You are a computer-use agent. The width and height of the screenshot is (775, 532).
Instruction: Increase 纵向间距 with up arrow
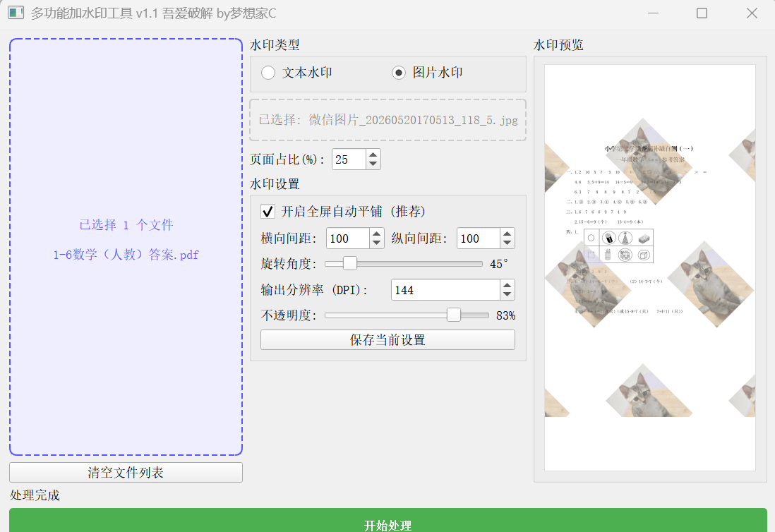pyautogui.click(x=507, y=234)
